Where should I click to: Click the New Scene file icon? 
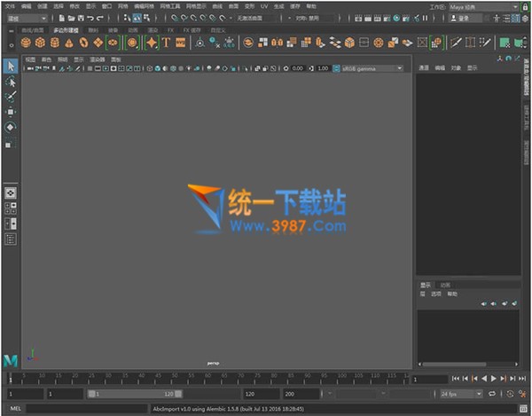[x=61, y=18]
